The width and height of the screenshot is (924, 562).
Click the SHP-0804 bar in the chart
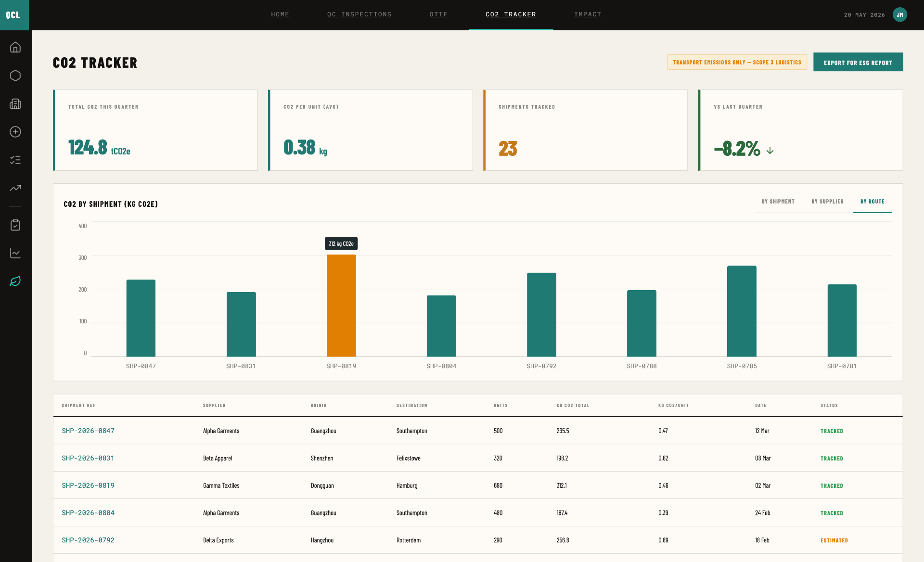(441, 326)
